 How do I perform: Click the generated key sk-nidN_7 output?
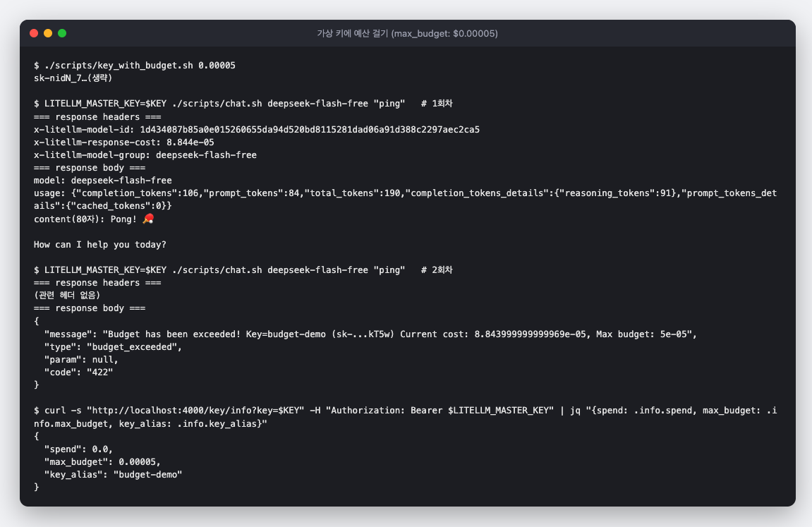(73, 78)
